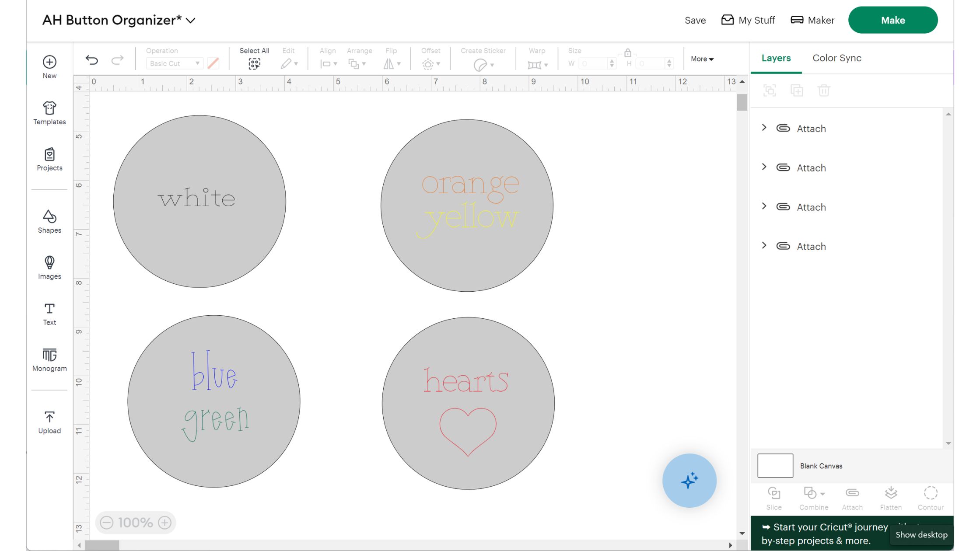Open the Templates panel
Image resolution: width=980 pixels, height=551 pixels.
coord(49,113)
